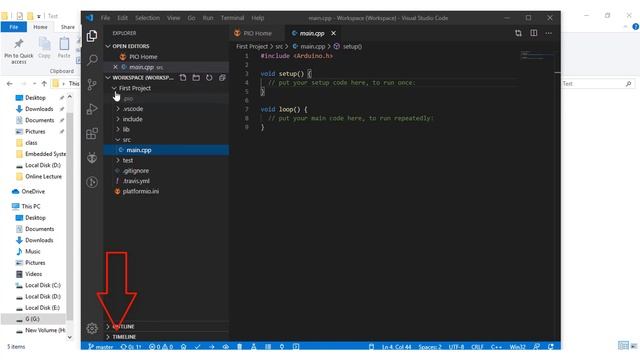Select Downloads under Quick access in File Explorer
Screen dimensions: 640x360
(39, 109)
